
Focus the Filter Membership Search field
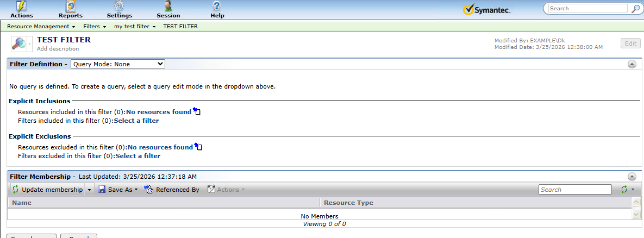(575, 189)
